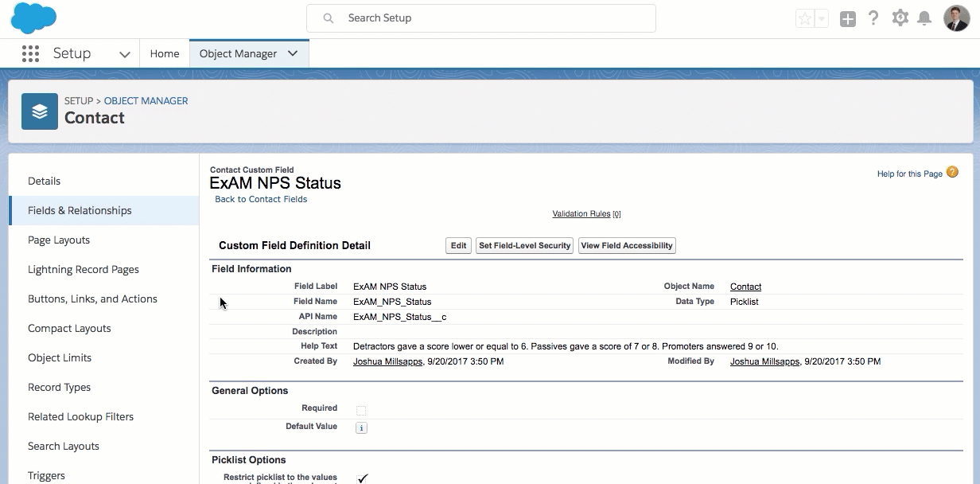This screenshot has width=980, height=484.
Task: Select Fields & Relationships in sidebar
Action: 103,211
